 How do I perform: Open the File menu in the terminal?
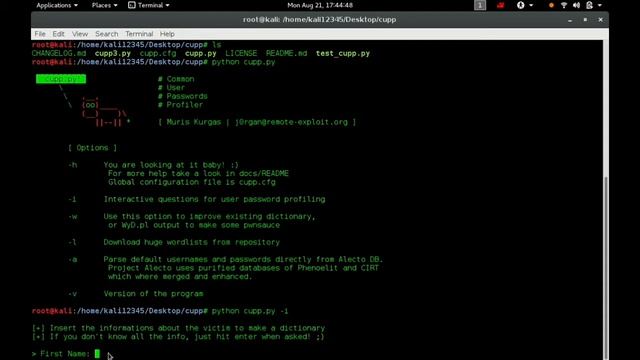(x=40, y=34)
